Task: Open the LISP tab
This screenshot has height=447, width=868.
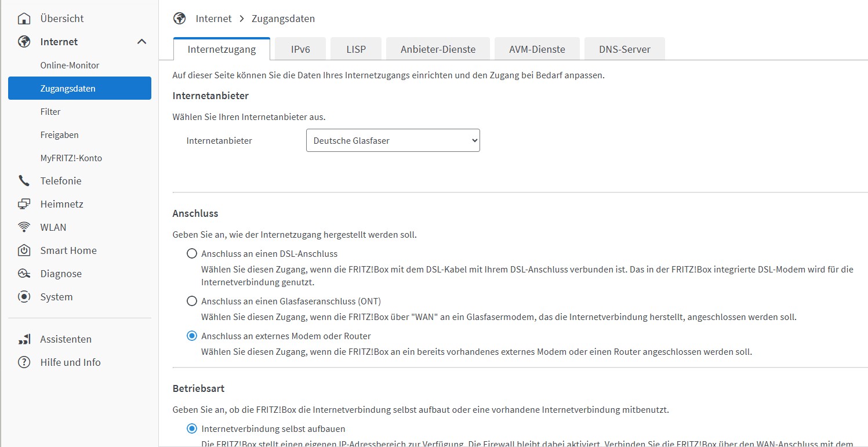Action: pos(356,49)
